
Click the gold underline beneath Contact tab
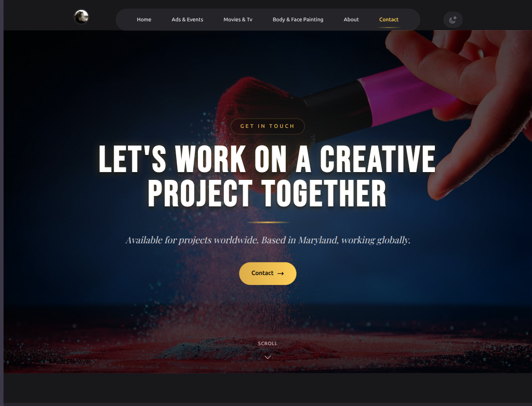coord(389,27)
